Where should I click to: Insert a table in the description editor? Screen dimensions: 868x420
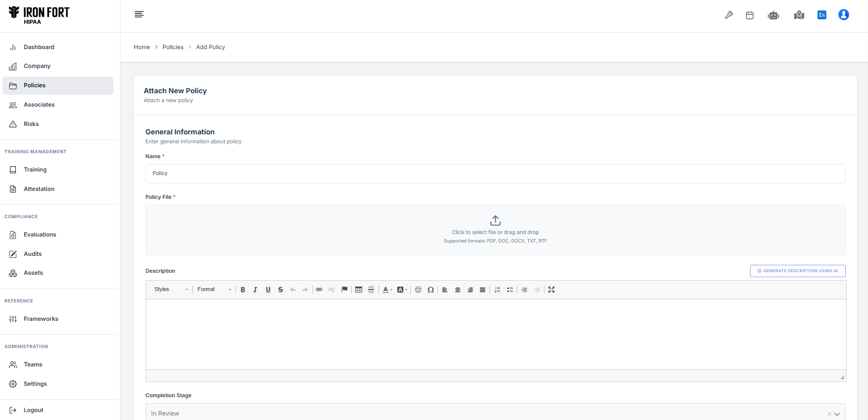click(x=359, y=290)
